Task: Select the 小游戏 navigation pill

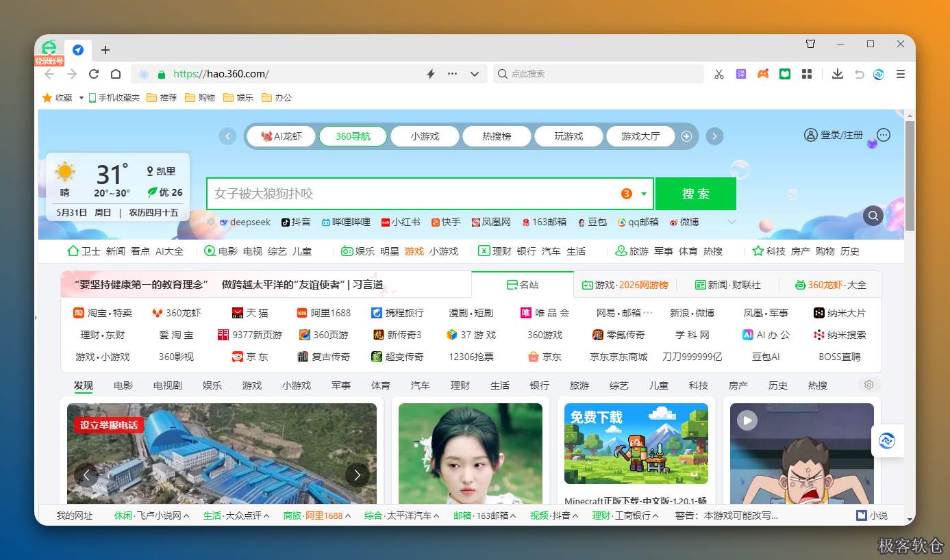Action: coord(425,136)
